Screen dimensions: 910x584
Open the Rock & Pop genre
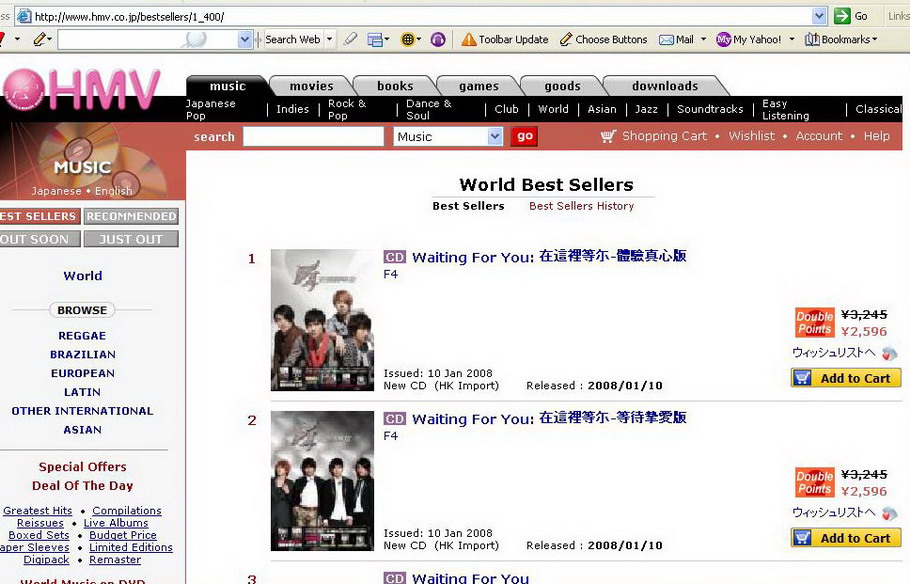click(x=347, y=109)
